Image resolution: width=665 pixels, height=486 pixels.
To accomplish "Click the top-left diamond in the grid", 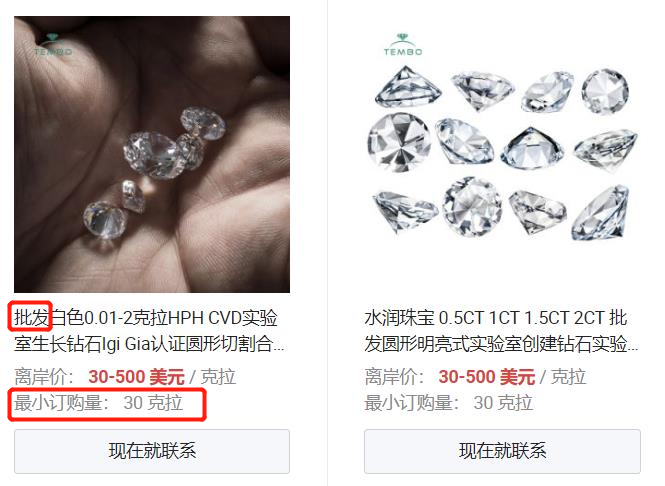I will tap(408, 86).
